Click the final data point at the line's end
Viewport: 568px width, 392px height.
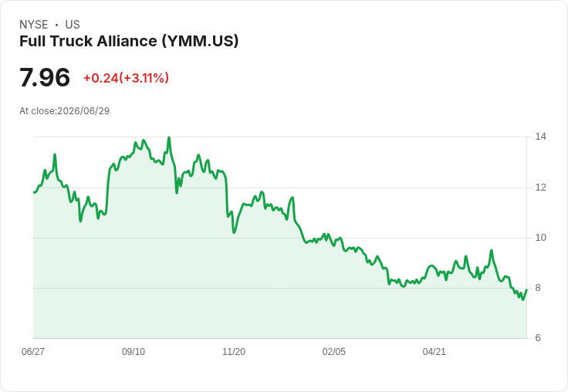coord(526,290)
